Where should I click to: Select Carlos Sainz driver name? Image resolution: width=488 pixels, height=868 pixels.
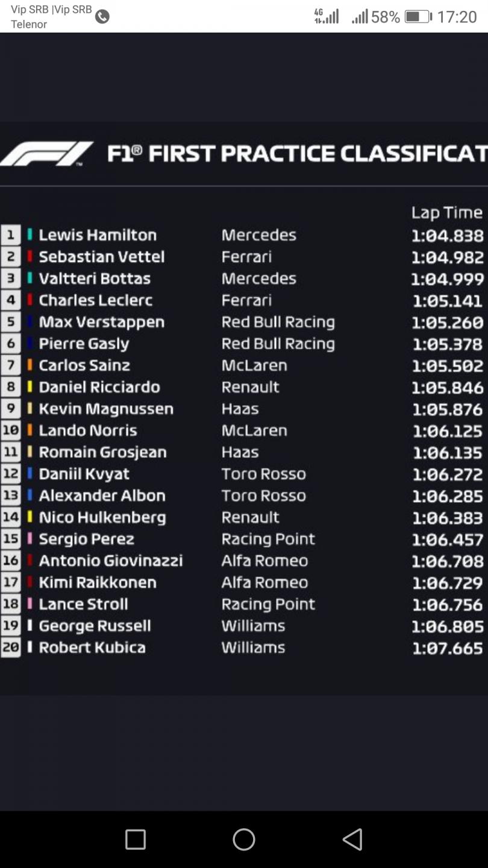coord(84,365)
